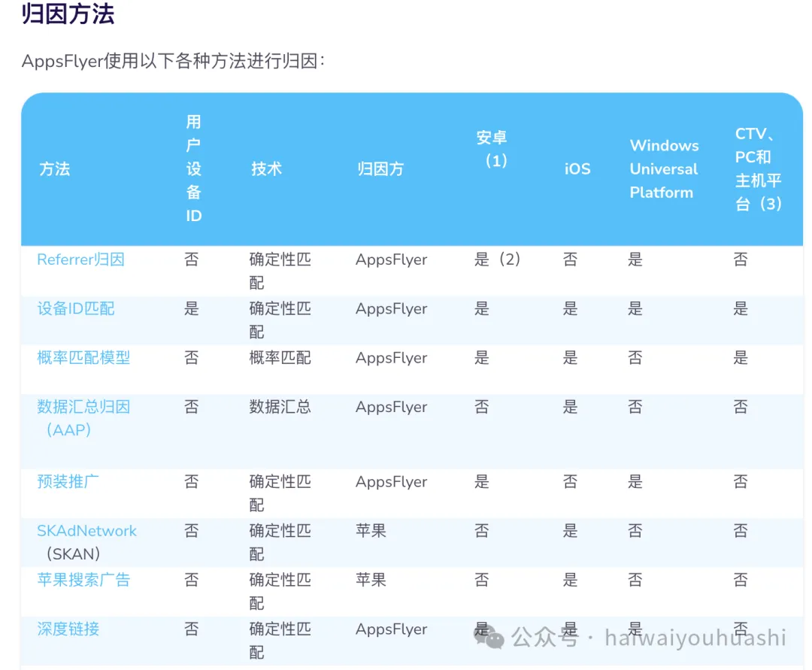Click the iOS 是 cell in 数据汇总归因 row
The width and height of the screenshot is (812, 670).
point(570,407)
